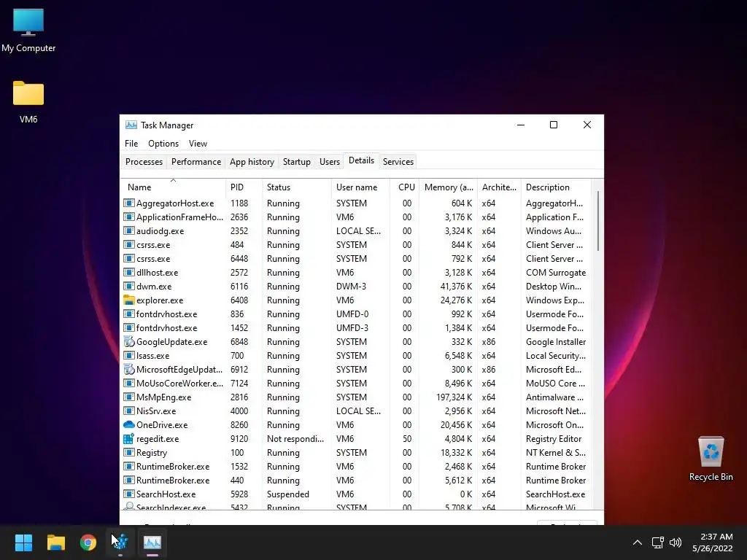Sort by the CPU column header
747x560 pixels.
pyautogui.click(x=404, y=187)
